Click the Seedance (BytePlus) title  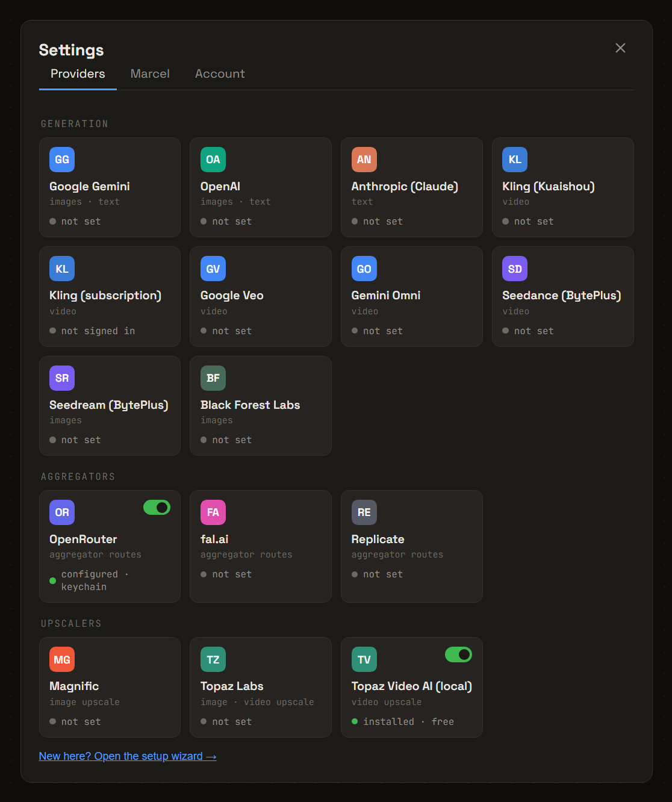point(562,296)
